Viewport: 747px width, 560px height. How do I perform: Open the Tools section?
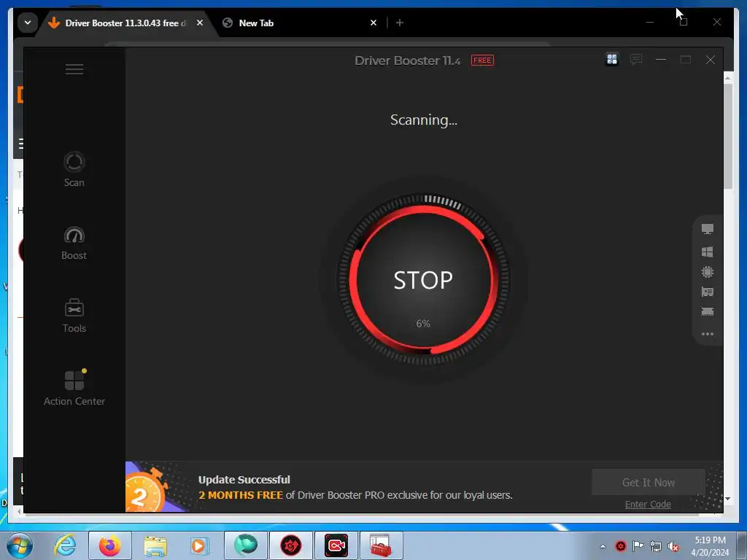[x=74, y=315]
